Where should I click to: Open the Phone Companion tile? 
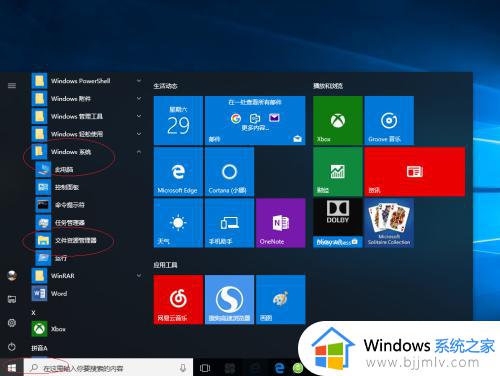[229, 223]
